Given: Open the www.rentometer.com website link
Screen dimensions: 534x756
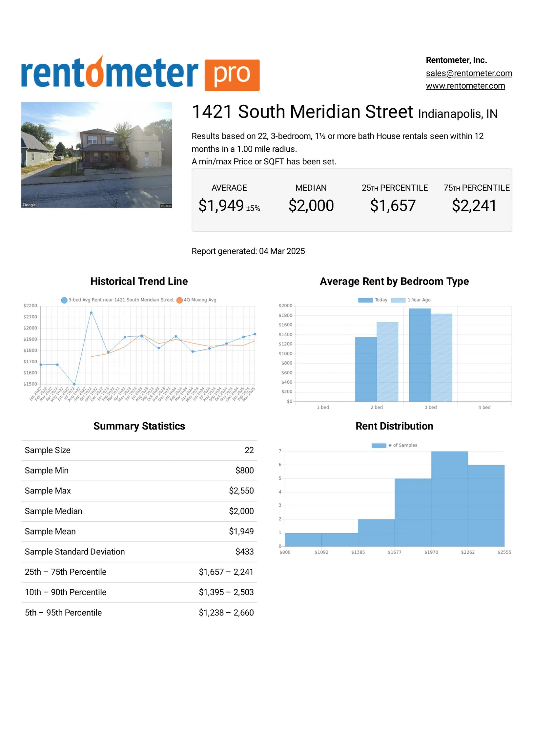Looking at the screenshot, I should 465,86.
